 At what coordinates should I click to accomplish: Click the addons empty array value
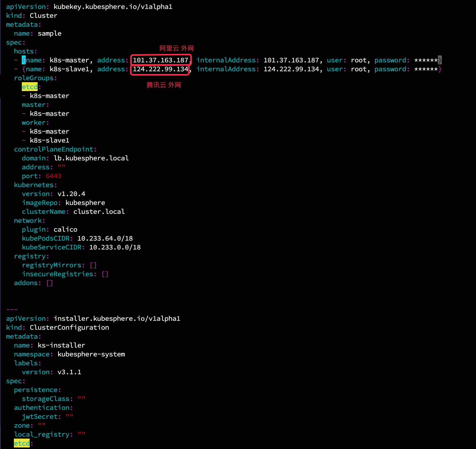coord(50,283)
